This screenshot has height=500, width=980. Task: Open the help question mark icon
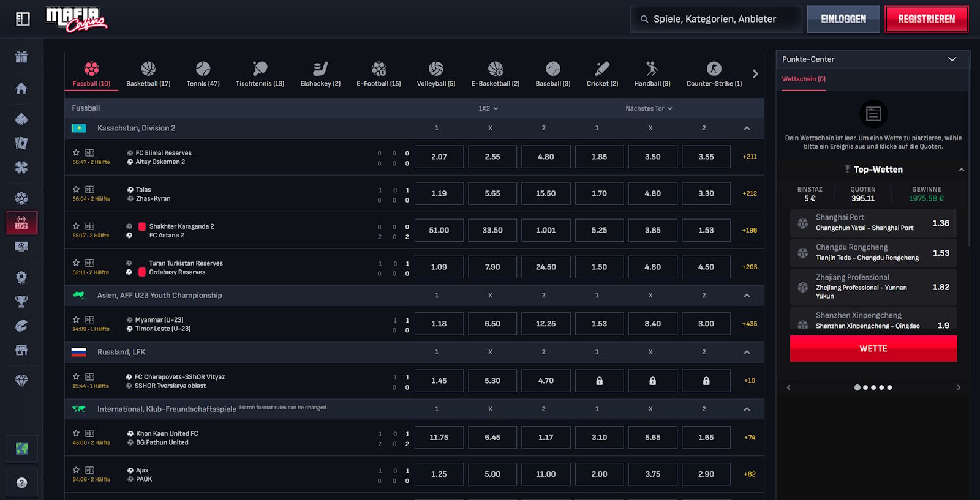(x=21, y=482)
